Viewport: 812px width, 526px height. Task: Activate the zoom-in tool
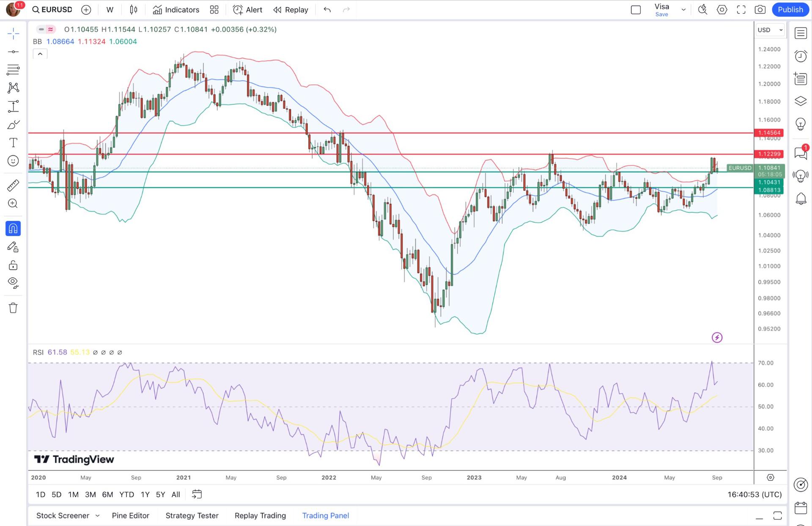[x=13, y=204]
